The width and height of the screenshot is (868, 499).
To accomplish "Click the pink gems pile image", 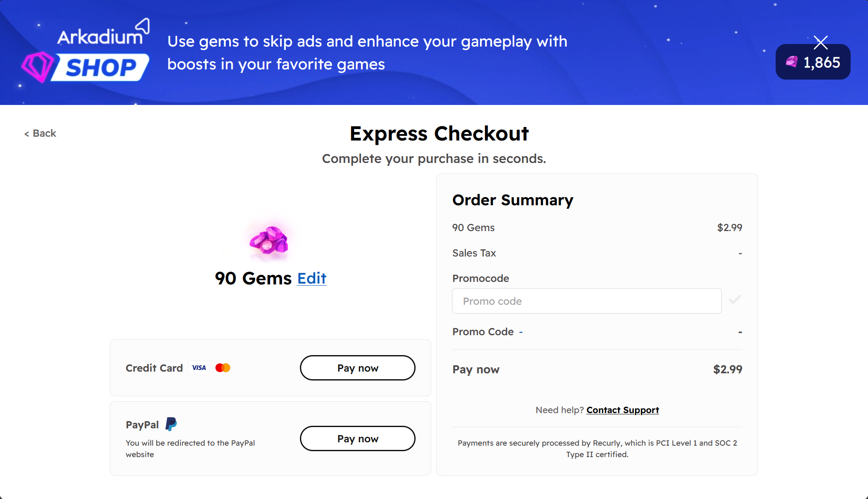I will pyautogui.click(x=269, y=240).
